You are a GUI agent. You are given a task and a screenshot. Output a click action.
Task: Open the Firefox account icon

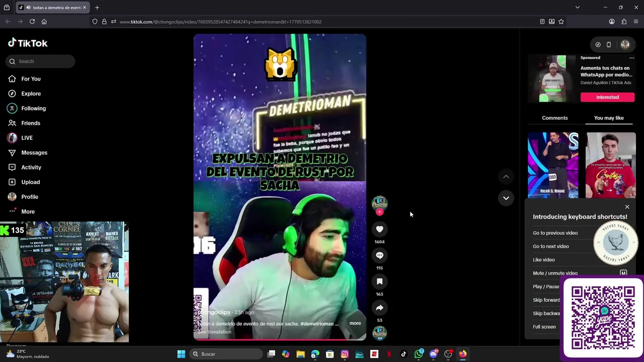[x=612, y=22]
